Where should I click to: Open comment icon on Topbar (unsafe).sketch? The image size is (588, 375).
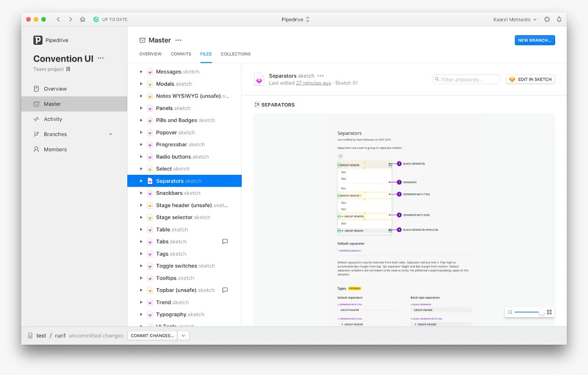225,290
